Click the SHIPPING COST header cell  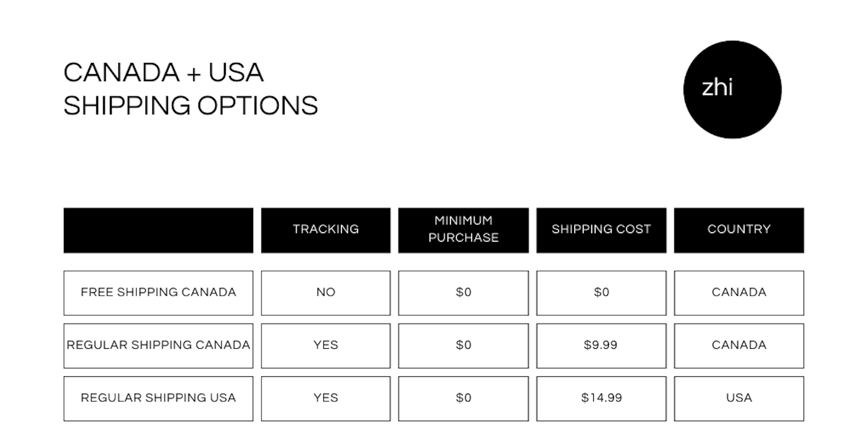tap(601, 230)
